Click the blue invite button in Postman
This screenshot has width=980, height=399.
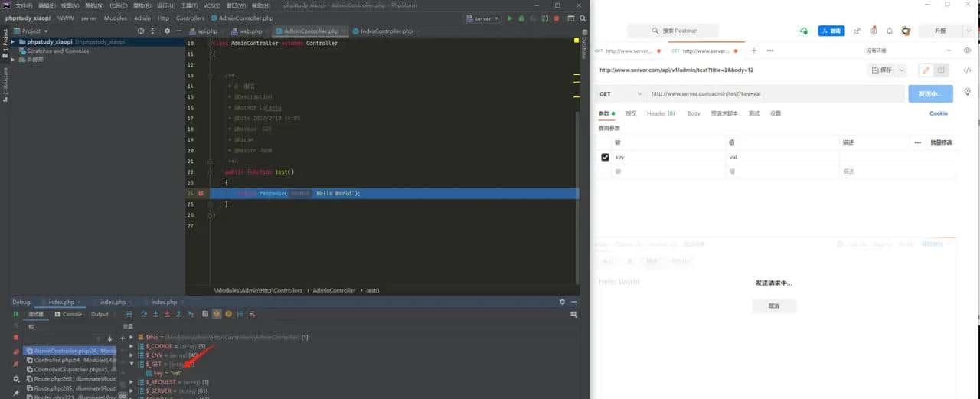click(x=831, y=31)
